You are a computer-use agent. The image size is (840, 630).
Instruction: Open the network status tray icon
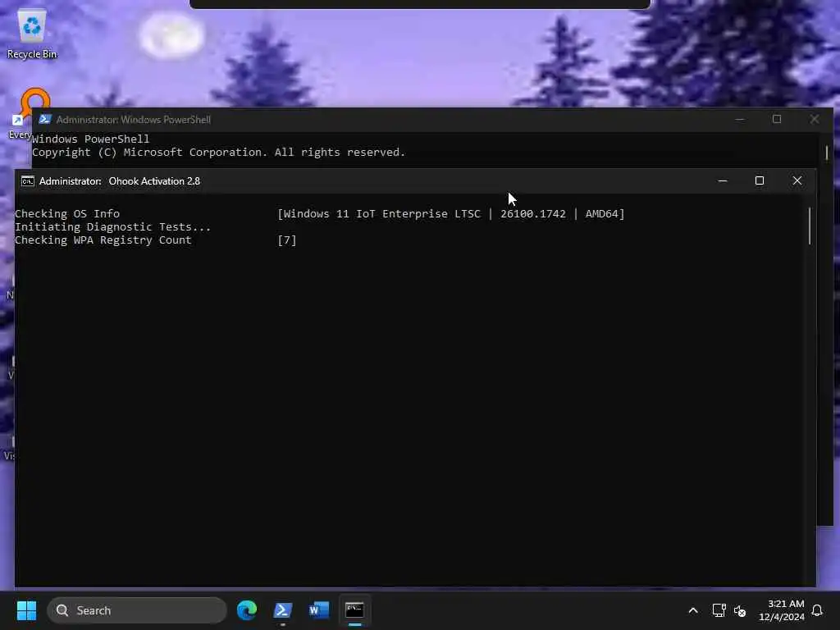719,610
